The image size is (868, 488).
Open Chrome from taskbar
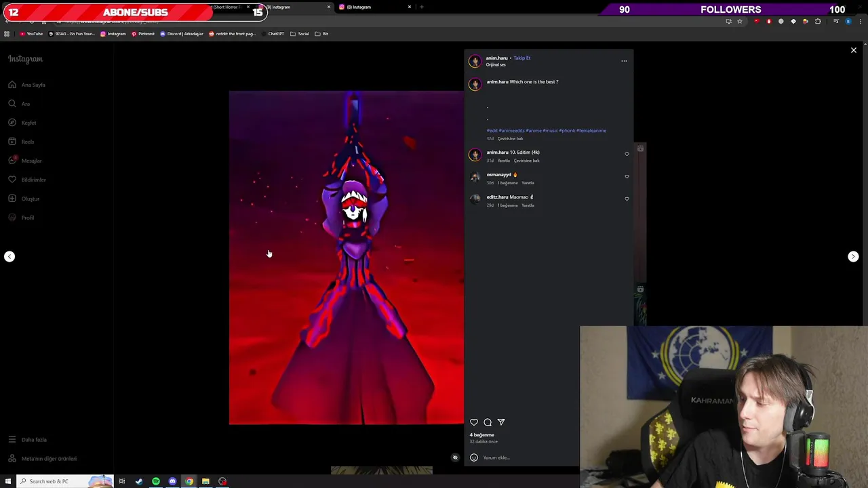pyautogui.click(x=189, y=481)
